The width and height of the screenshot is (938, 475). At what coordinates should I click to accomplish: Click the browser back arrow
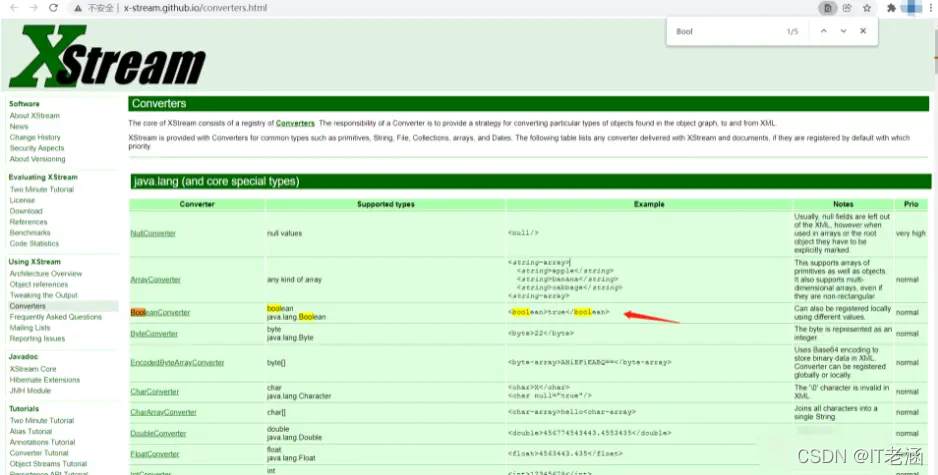click(14, 8)
